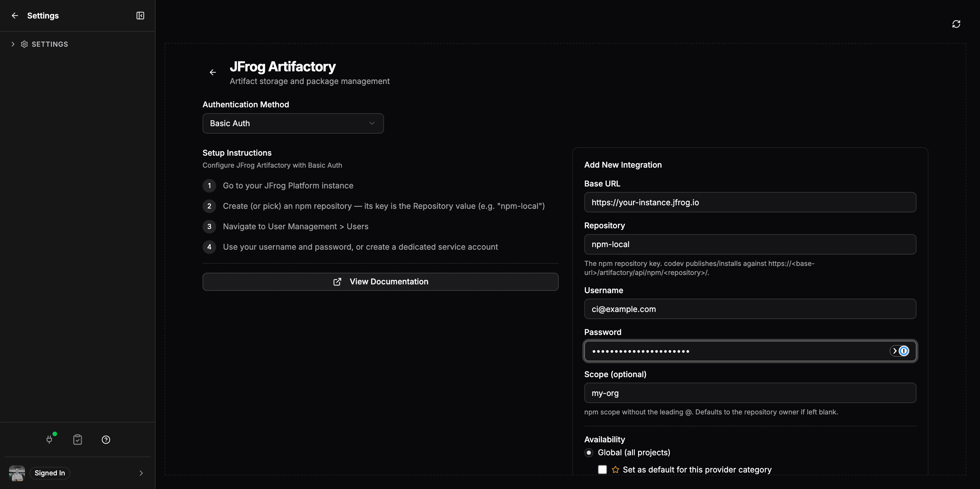Click the star icon beside Set as default

pos(615,470)
